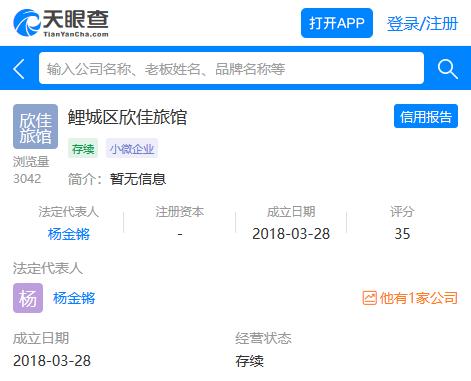Open 杨金锵 link under the summary row

click(69, 234)
